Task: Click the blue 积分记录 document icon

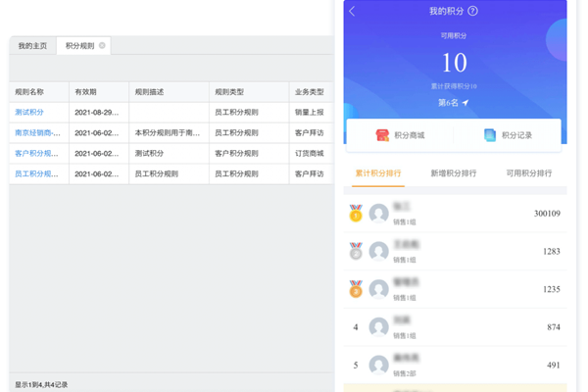Action: tap(489, 135)
